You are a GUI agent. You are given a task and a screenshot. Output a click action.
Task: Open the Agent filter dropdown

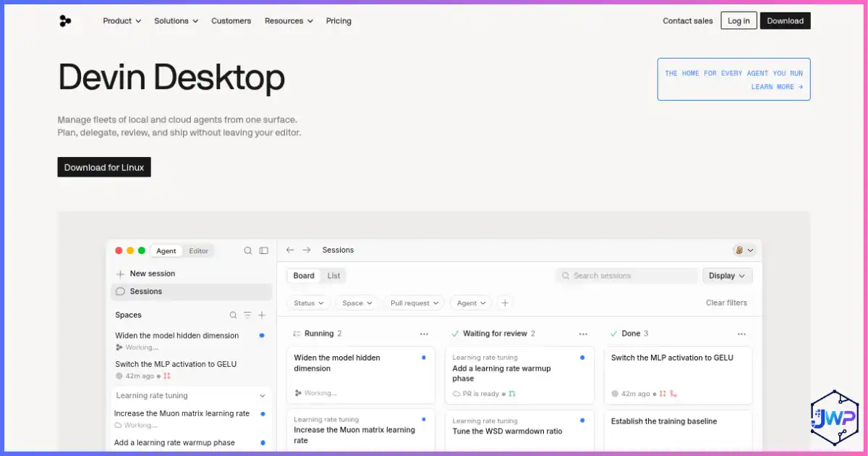[471, 303]
